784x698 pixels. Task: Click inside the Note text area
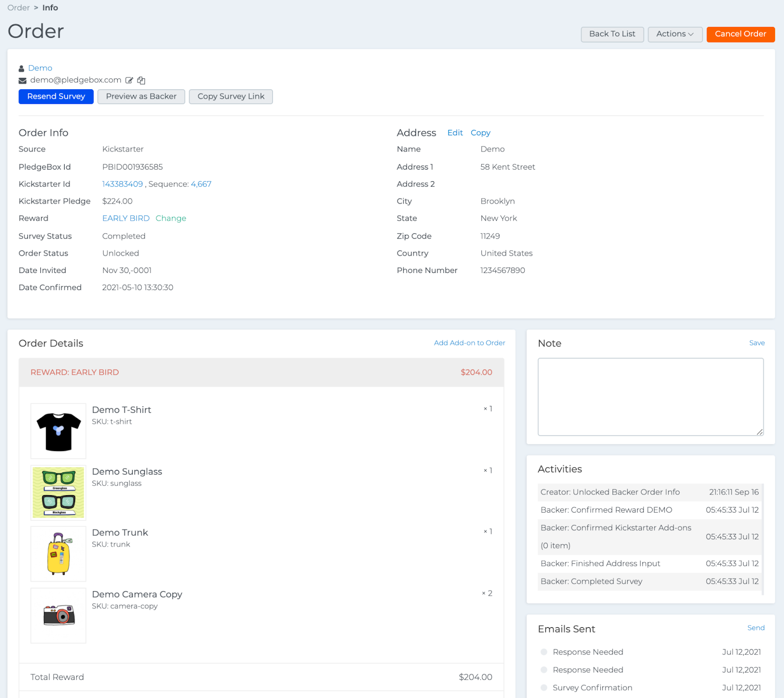point(651,397)
